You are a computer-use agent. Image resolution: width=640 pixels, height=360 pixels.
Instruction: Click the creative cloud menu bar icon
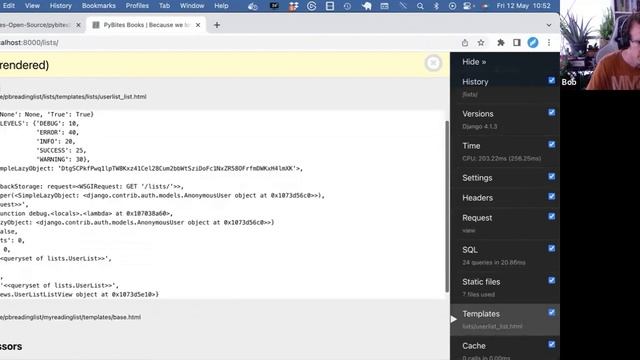[253, 6]
